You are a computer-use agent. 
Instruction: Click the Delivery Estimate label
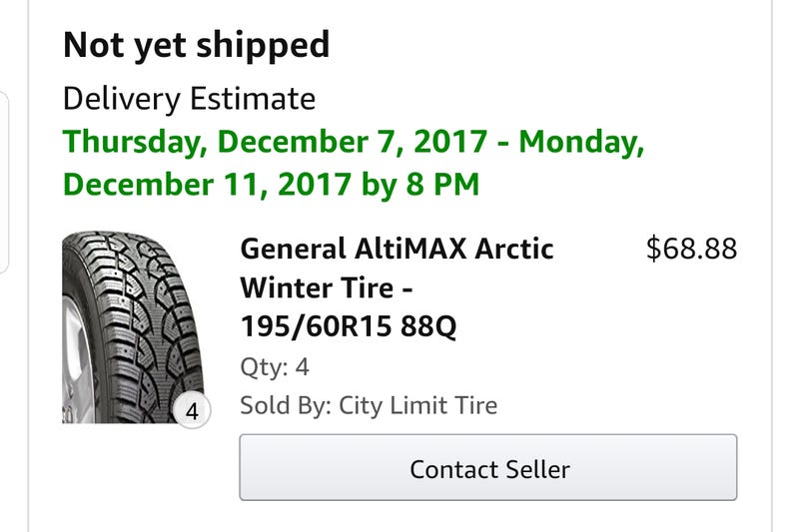[x=189, y=98]
